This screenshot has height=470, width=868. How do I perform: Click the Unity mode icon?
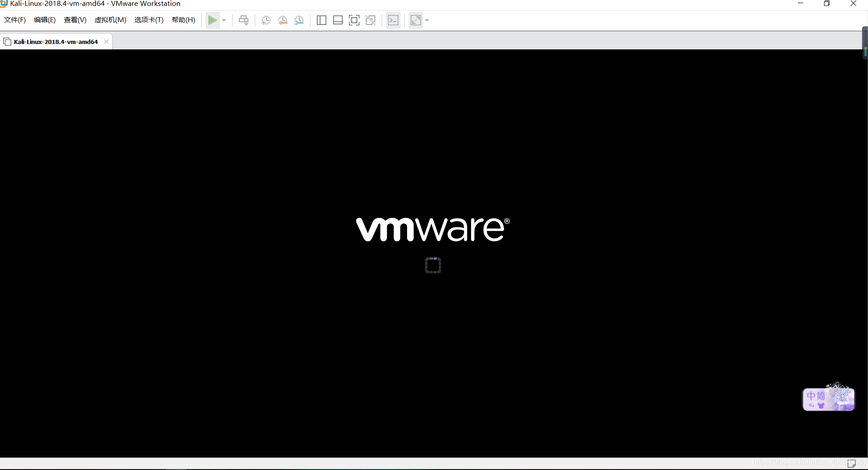coord(371,20)
